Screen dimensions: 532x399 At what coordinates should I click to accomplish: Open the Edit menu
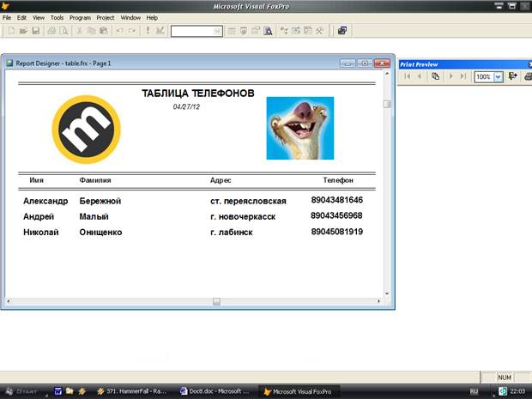[x=21, y=18]
